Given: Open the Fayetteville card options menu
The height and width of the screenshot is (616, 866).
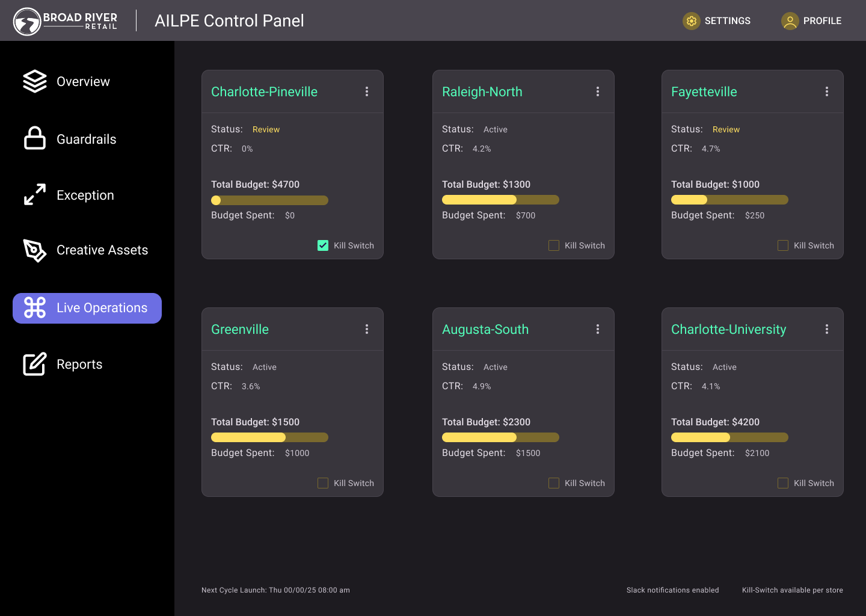Looking at the screenshot, I should pos(827,91).
